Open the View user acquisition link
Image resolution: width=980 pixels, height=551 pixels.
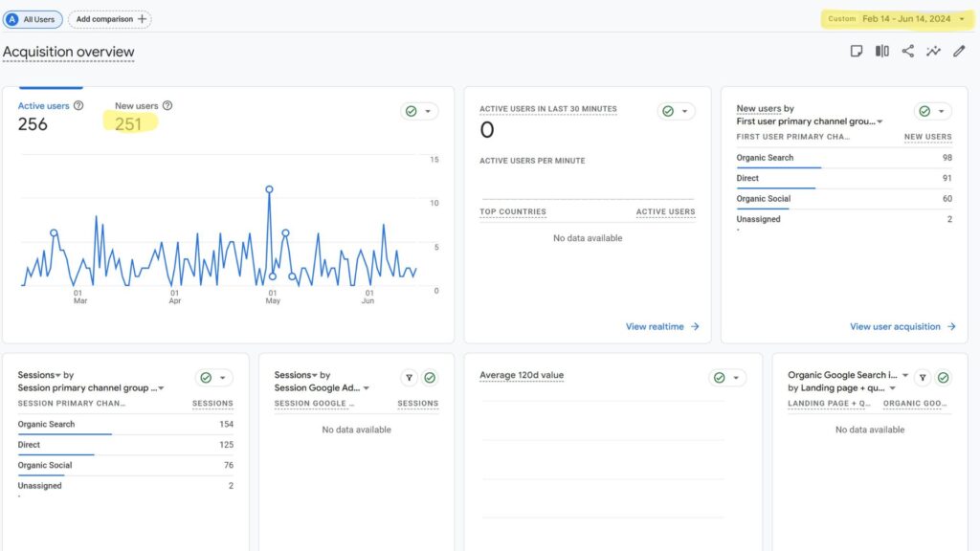pos(902,327)
